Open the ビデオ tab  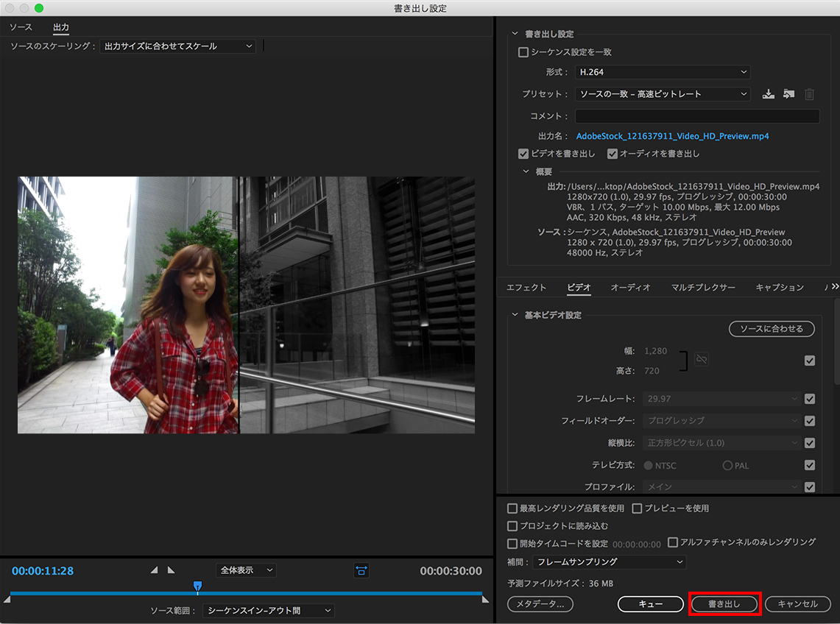coord(579,287)
